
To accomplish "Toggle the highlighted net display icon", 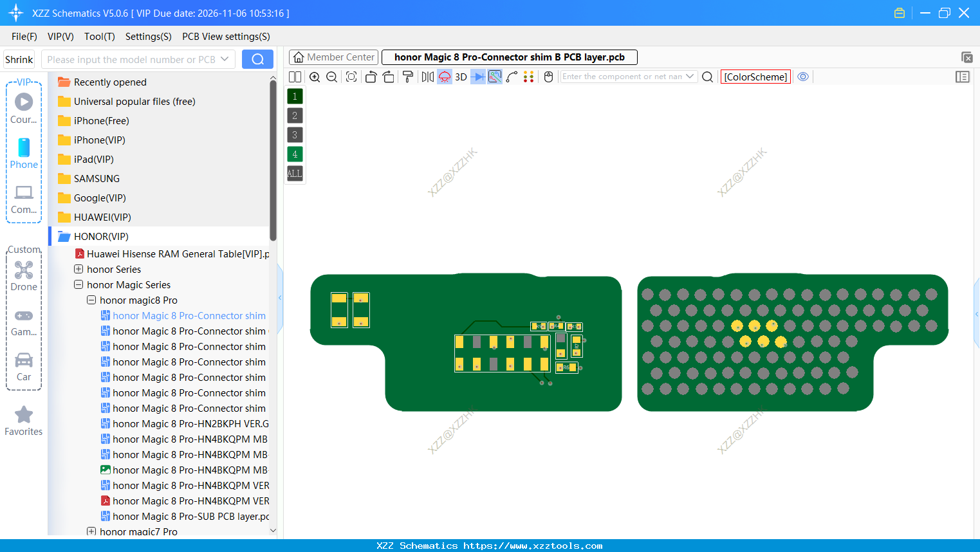I will [x=495, y=77].
